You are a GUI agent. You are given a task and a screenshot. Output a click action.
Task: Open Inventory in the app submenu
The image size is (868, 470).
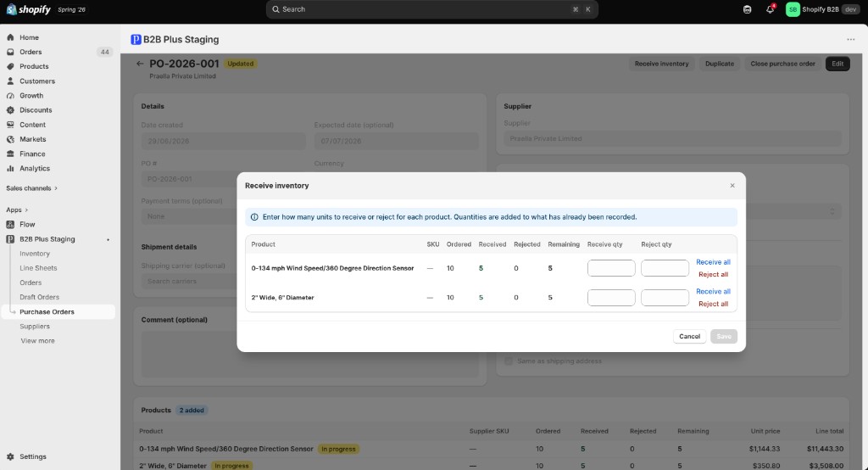[35, 254]
